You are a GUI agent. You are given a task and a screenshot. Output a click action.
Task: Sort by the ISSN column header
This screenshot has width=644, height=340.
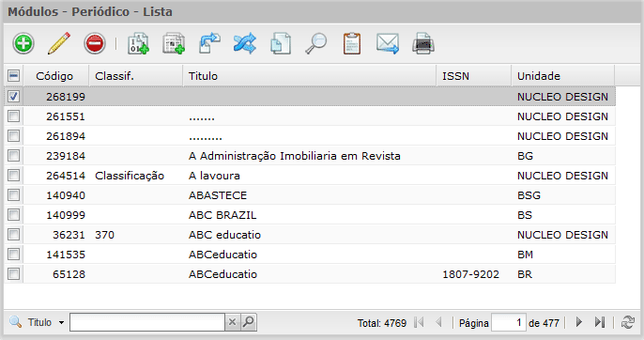pyautogui.click(x=474, y=76)
